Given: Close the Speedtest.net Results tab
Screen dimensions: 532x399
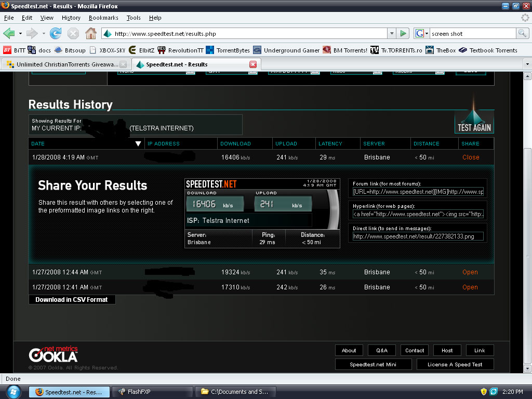Looking at the screenshot, I should click(253, 64).
